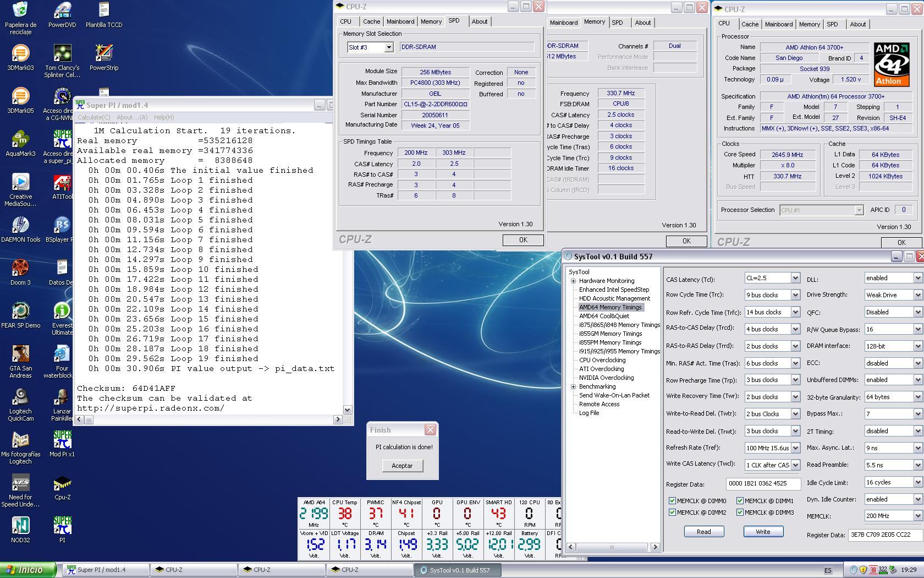Open the AquaMark3 desktop icon
Image resolution: width=924 pixels, height=578 pixels.
coord(20,140)
